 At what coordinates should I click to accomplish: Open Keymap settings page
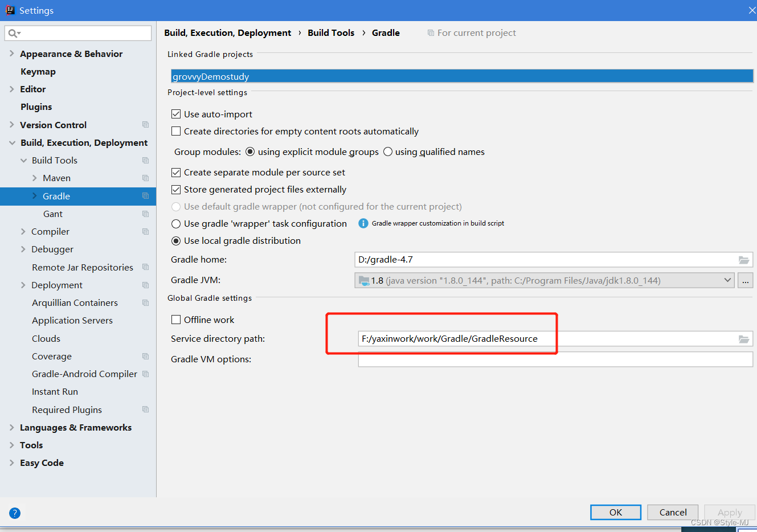38,71
